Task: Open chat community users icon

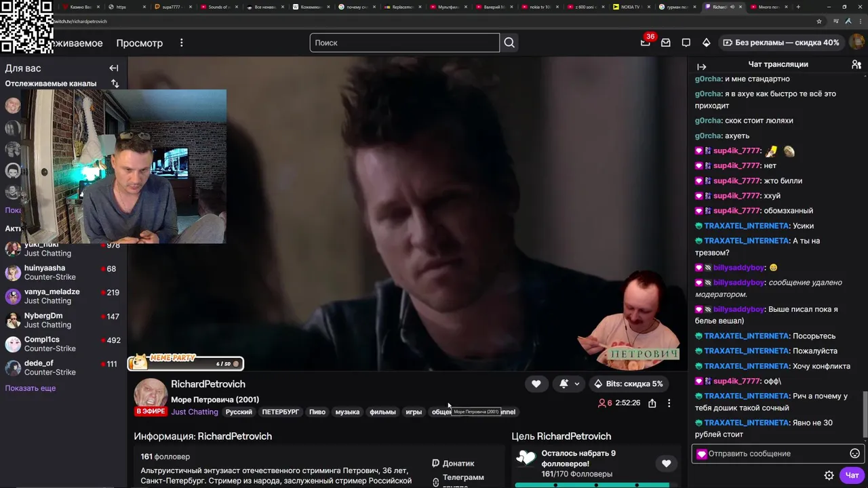Action: 856,64
